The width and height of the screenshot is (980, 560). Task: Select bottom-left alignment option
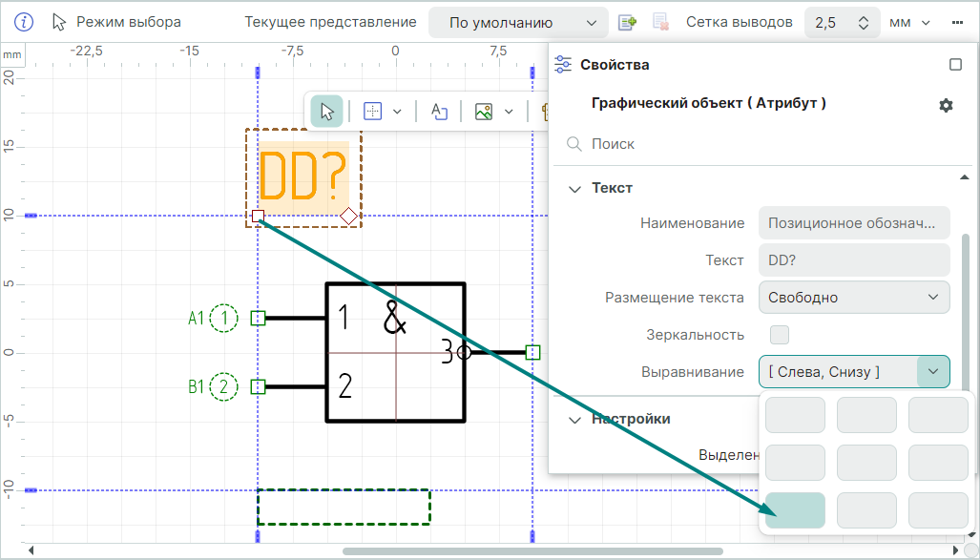click(795, 510)
